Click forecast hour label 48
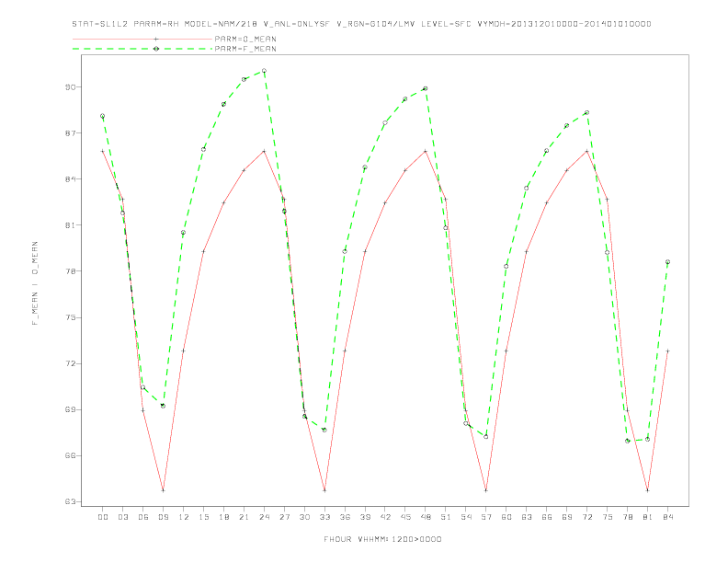 426,517
